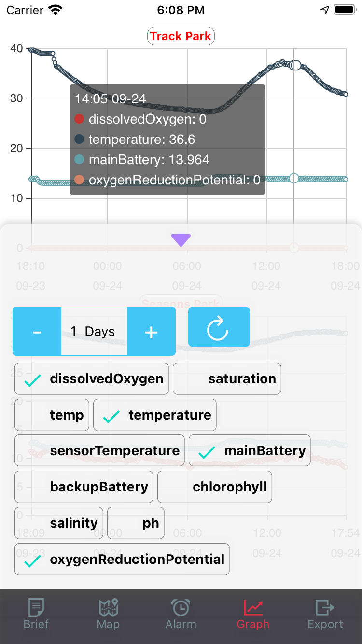Select the Track Park station label
The height and width of the screenshot is (644, 362).
(181, 36)
